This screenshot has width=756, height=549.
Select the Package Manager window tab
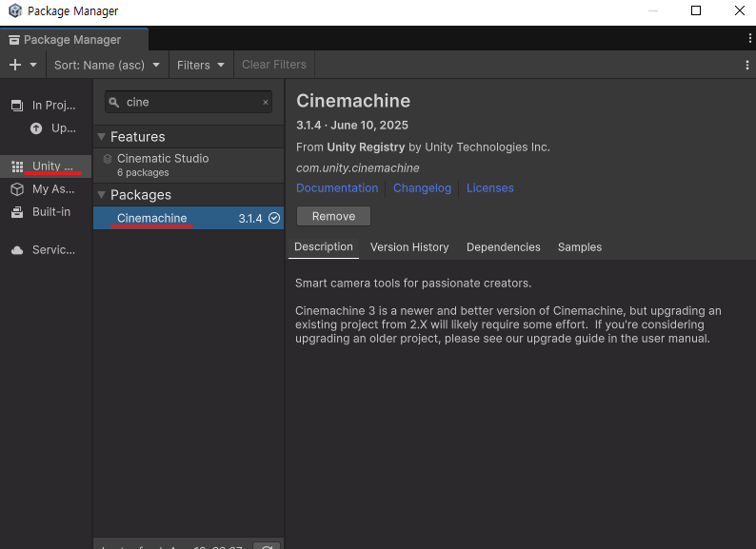point(73,40)
